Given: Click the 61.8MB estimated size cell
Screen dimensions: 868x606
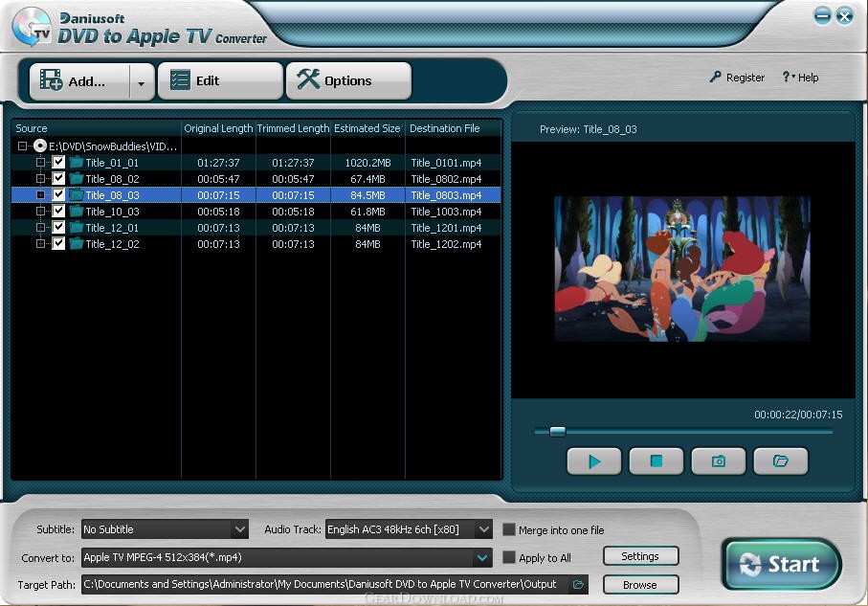Looking at the screenshot, I should 367,212.
